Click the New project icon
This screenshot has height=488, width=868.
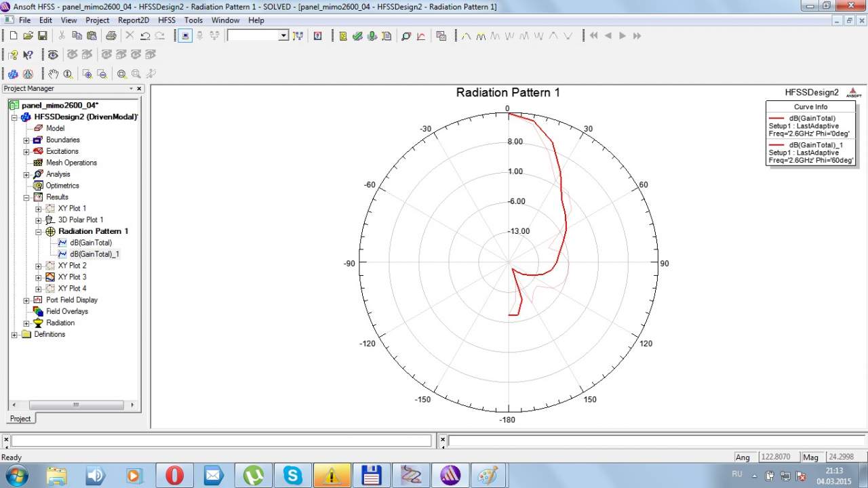pos(13,36)
